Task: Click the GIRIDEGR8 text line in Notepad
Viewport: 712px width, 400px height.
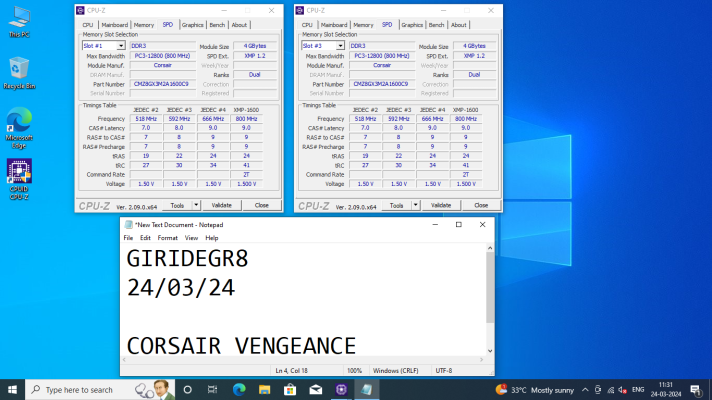Action: tap(187, 259)
